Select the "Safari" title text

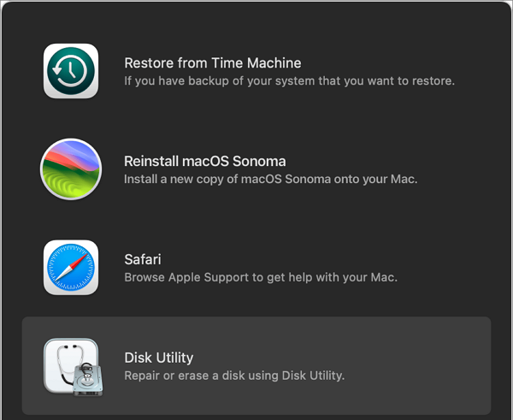143,259
